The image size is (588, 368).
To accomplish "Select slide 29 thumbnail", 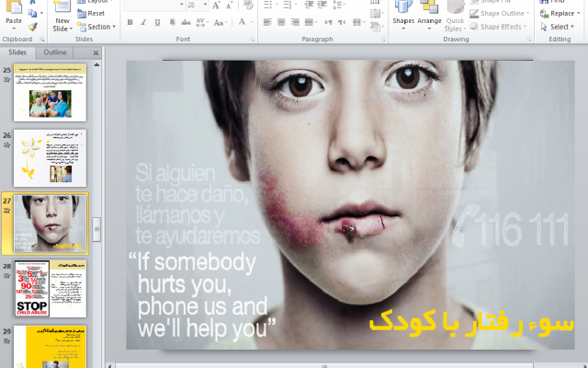I will pos(50,347).
